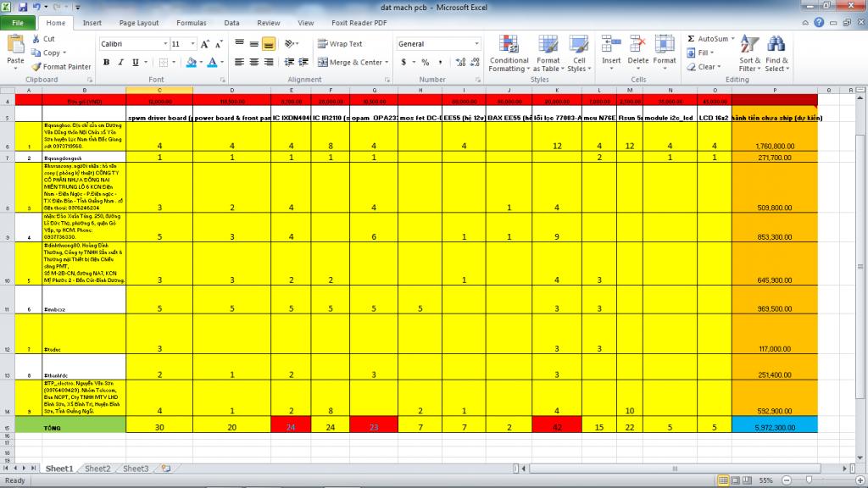Screen dimensions: 868x488
Task: Switch to Data ribbon tab
Action: pos(231,23)
